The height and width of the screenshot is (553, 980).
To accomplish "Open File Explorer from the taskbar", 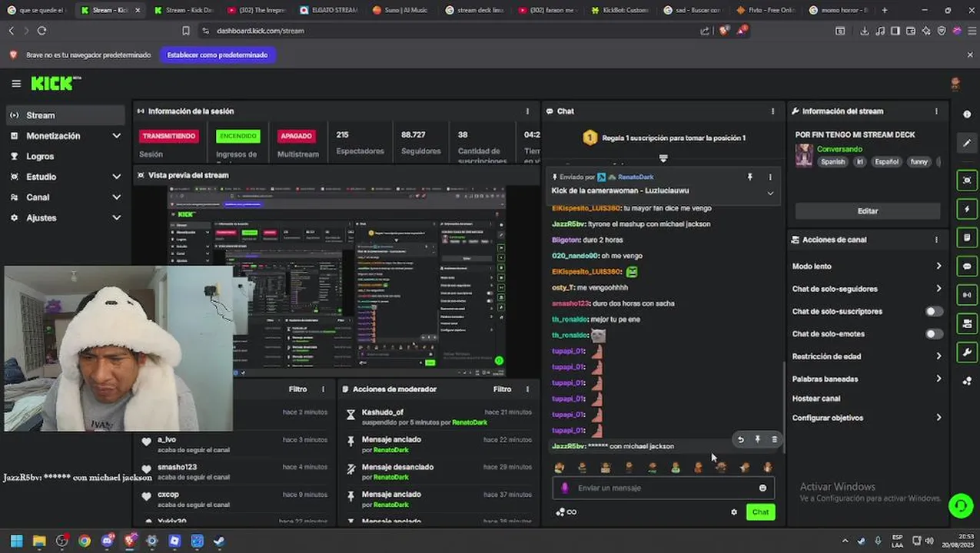I will pyautogui.click(x=39, y=541).
